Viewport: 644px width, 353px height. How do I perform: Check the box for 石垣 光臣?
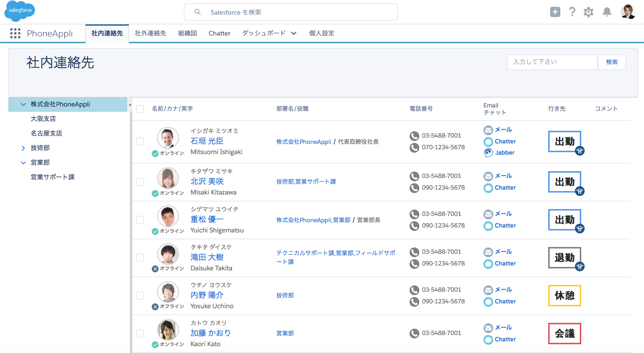(140, 141)
